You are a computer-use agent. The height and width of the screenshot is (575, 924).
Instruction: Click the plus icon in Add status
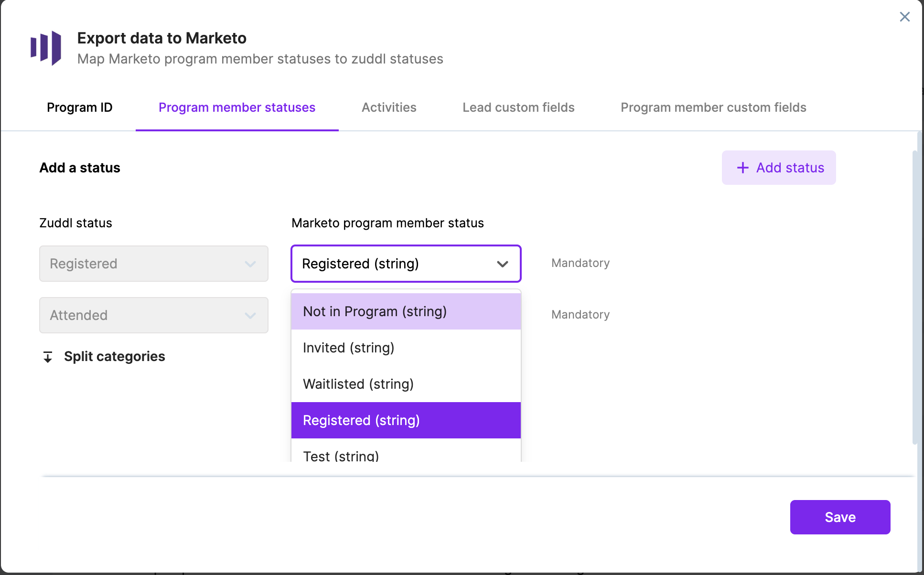coord(742,168)
